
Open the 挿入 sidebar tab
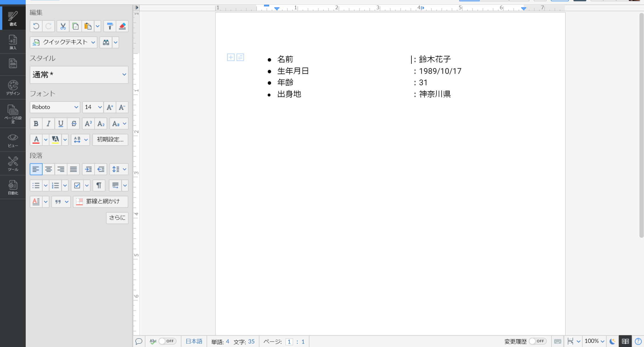point(13,42)
